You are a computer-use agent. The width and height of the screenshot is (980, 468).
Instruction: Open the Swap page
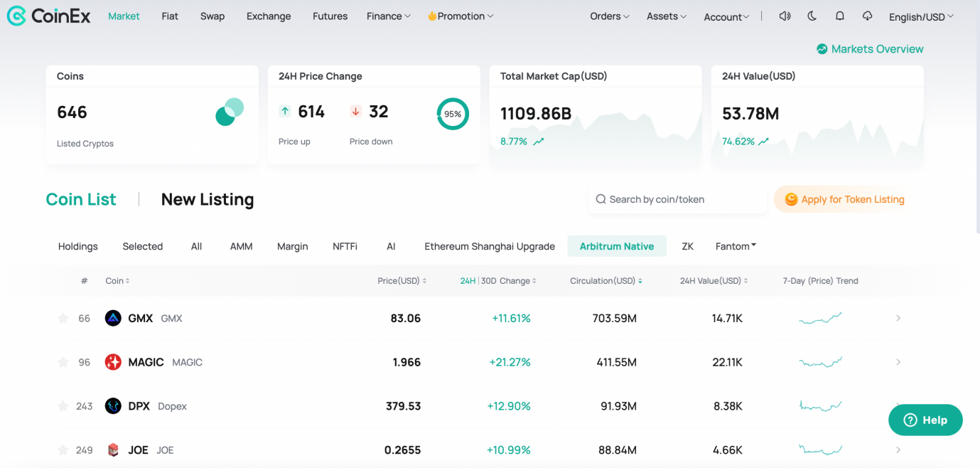point(212,16)
